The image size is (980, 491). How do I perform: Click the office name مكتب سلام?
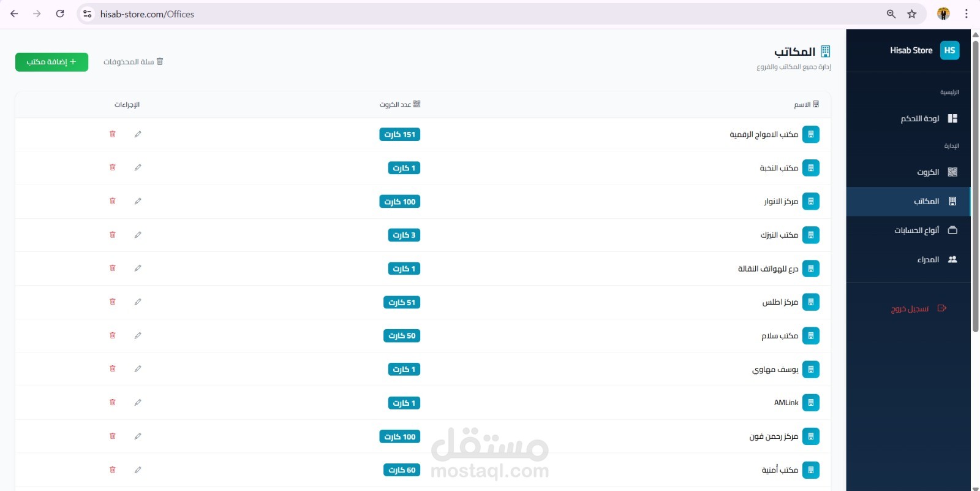780,336
